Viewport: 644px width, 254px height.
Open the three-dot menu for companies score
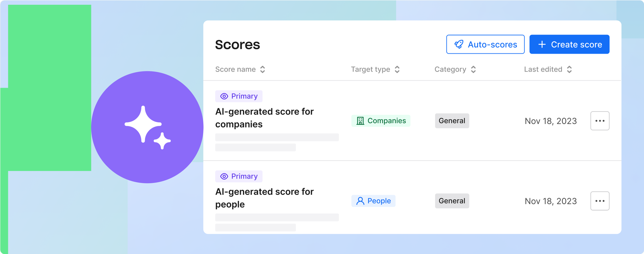coord(600,121)
